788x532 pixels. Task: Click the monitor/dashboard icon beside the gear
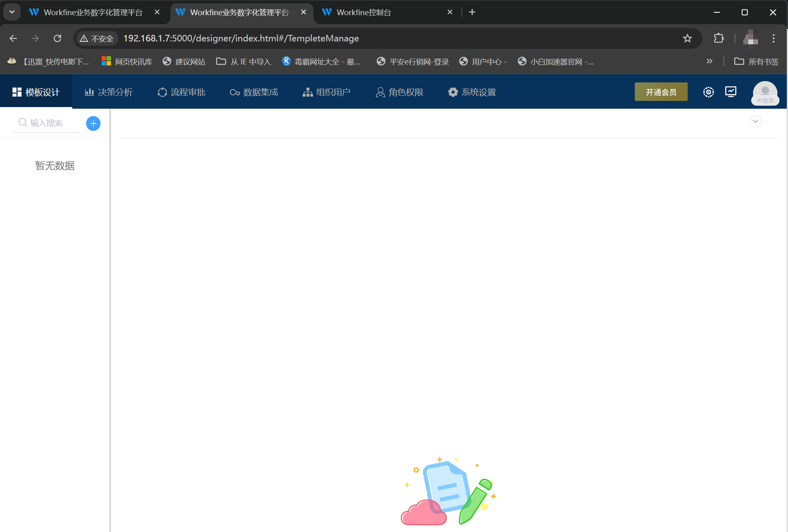pos(731,92)
